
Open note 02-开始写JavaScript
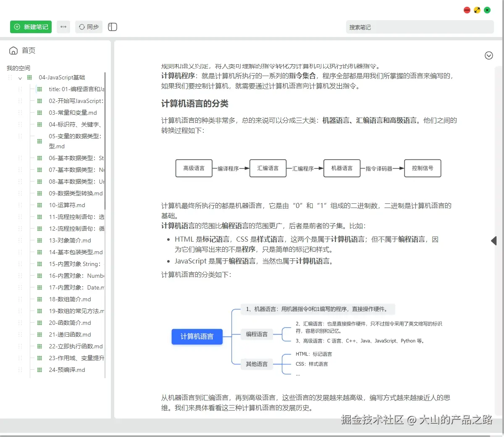coord(76,101)
